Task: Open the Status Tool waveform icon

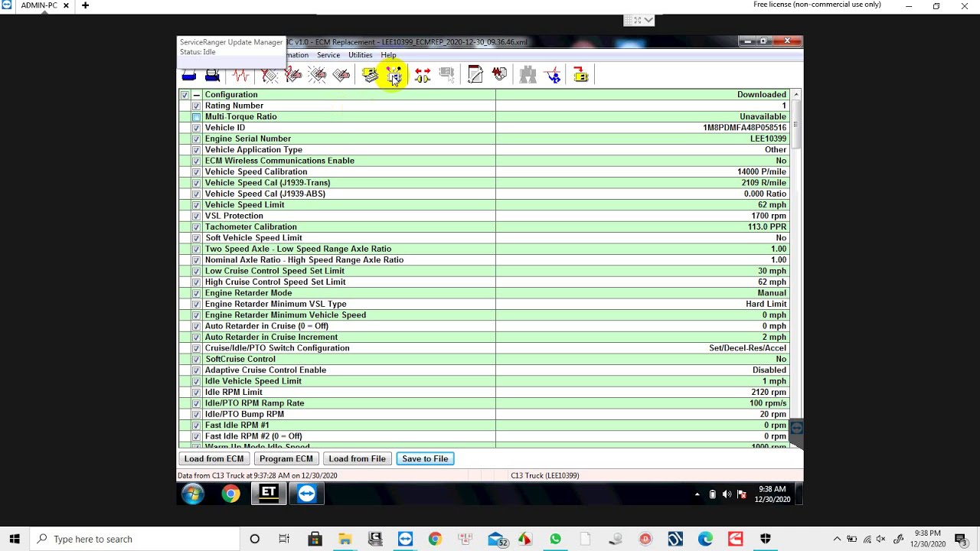Action: click(241, 75)
